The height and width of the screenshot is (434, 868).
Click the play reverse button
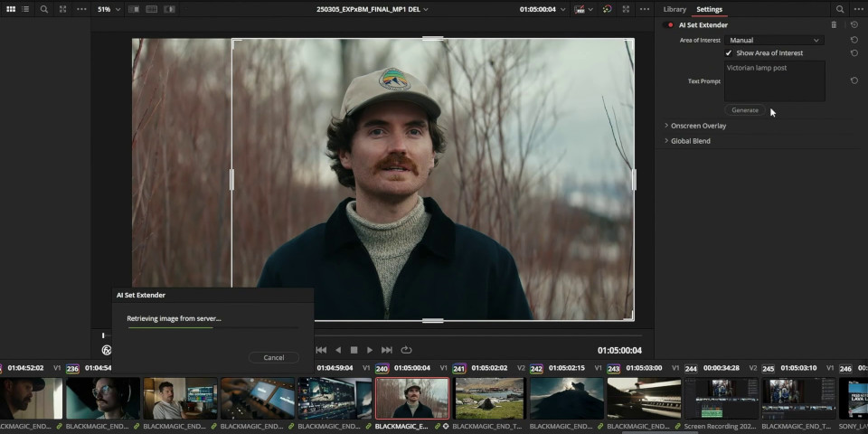coord(337,350)
